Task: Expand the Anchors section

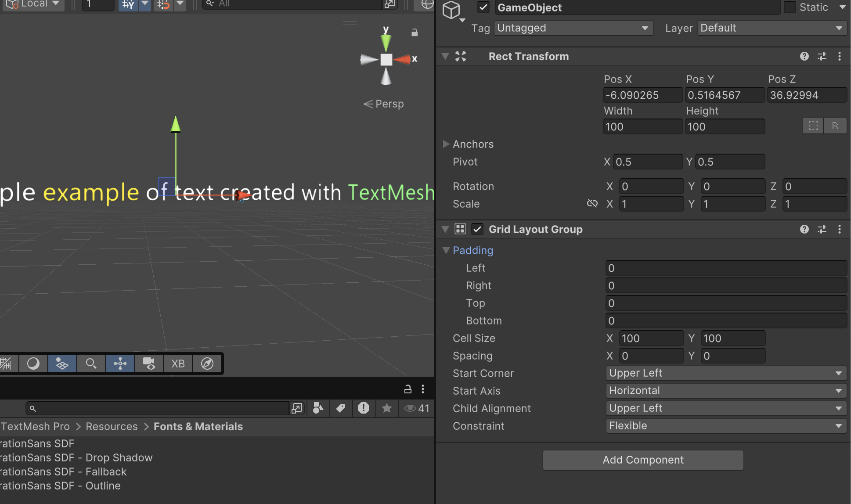Action: pyautogui.click(x=446, y=144)
